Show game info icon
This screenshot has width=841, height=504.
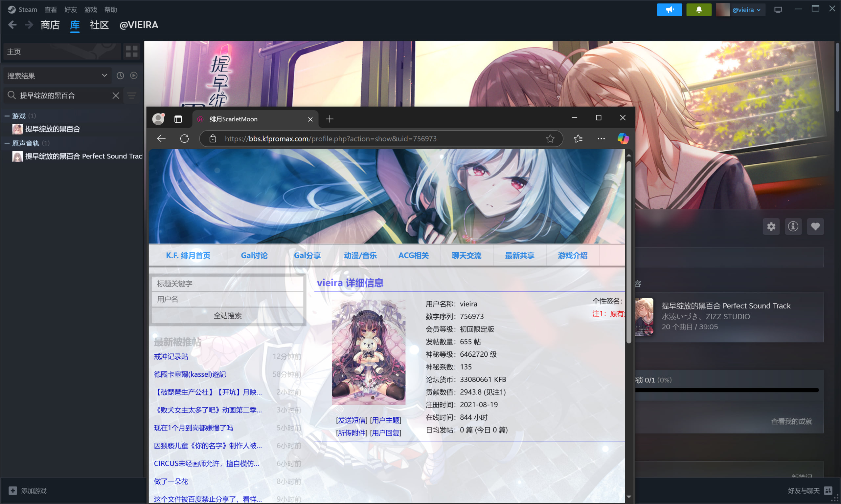(793, 226)
